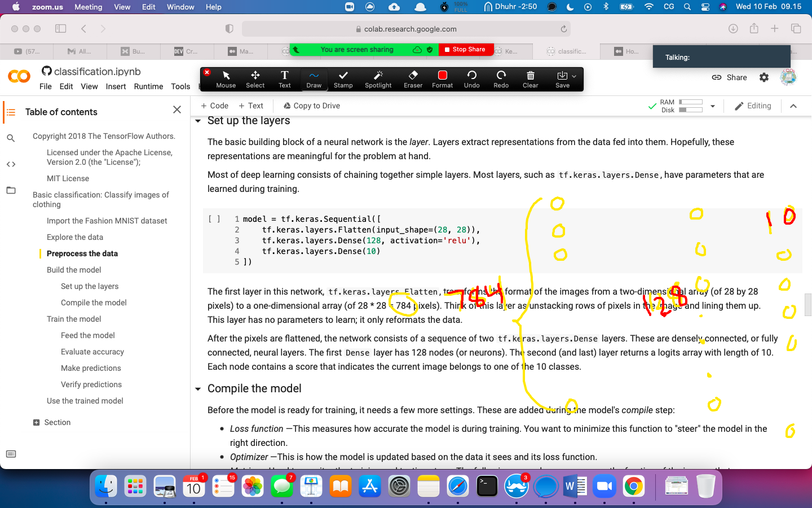Close the Table of contents panel

(177, 110)
